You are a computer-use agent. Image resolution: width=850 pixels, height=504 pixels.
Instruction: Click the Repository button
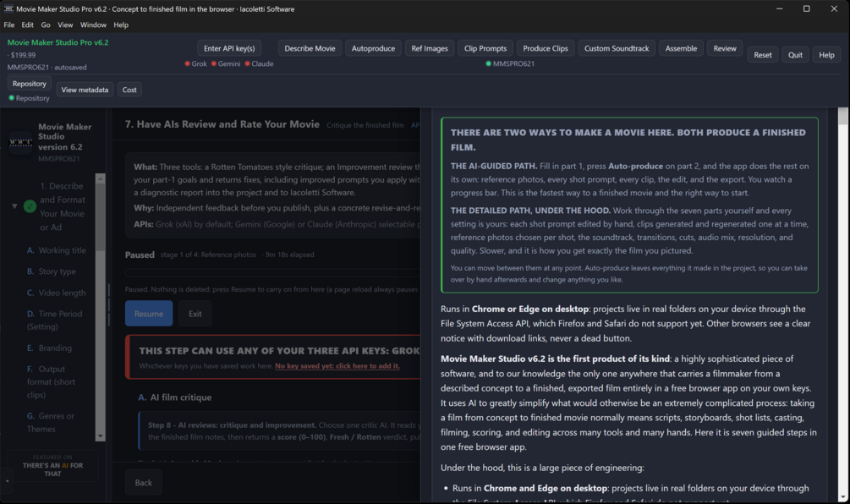30,84
